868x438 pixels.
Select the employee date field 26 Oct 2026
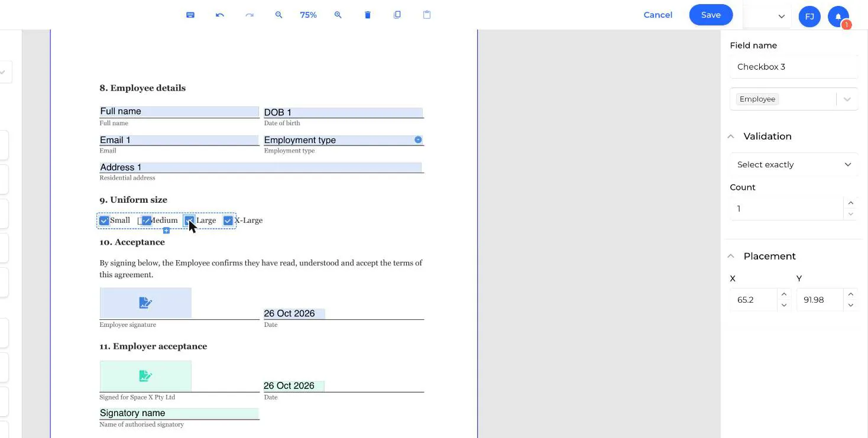(x=294, y=313)
